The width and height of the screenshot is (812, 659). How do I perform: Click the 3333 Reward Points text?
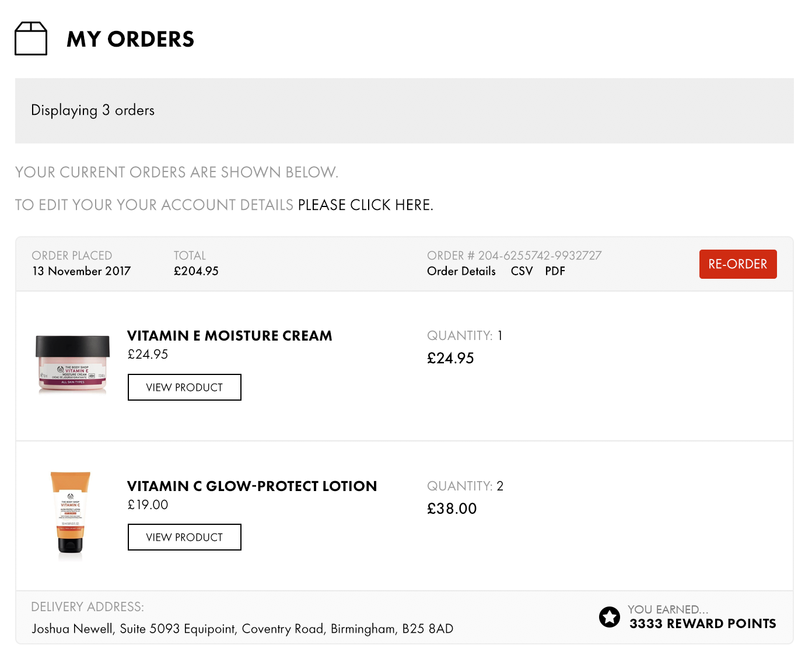click(x=702, y=623)
